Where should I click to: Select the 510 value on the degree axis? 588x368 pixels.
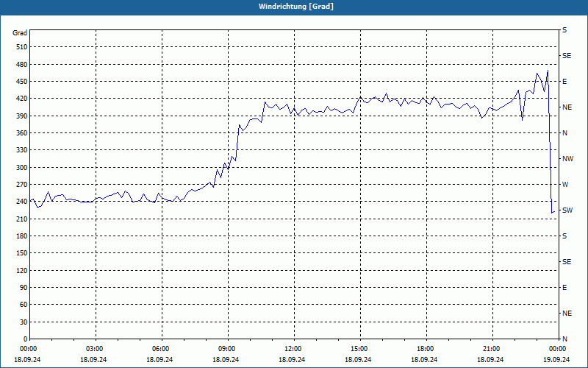22,47
